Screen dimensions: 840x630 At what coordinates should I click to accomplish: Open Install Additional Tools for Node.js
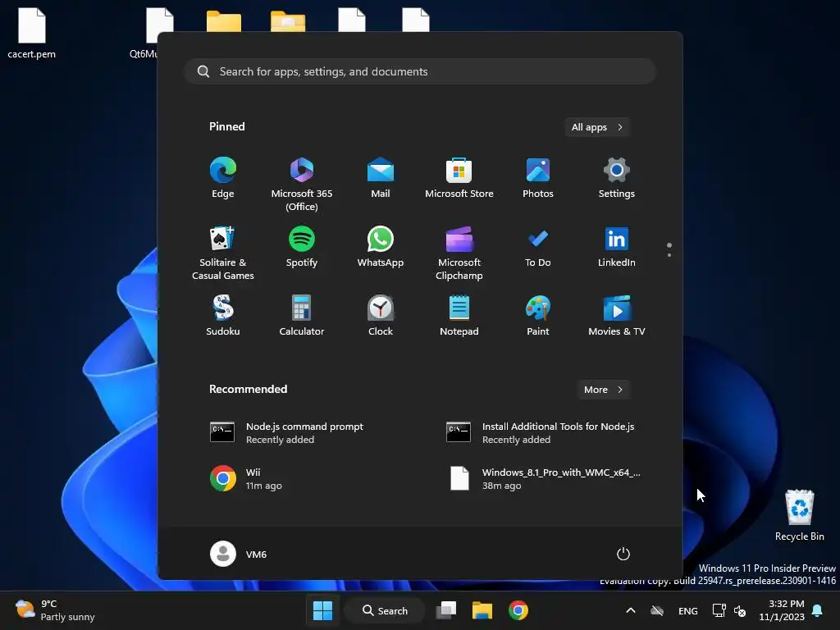[x=540, y=432]
